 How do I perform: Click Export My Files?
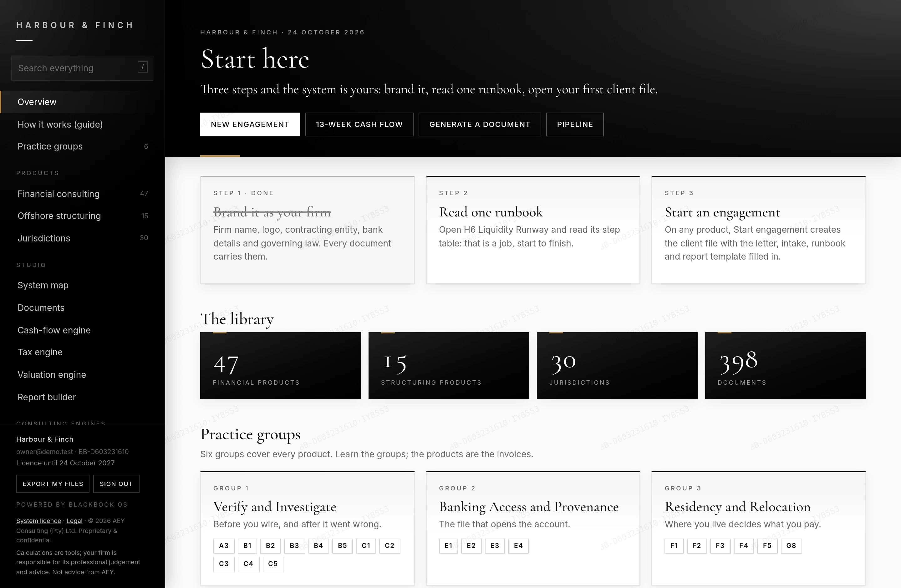(53, 484)
